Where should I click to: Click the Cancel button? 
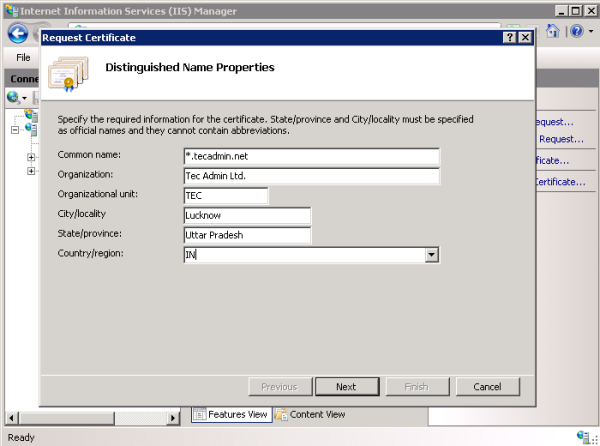pyautogui.click(x=487, y=387)
